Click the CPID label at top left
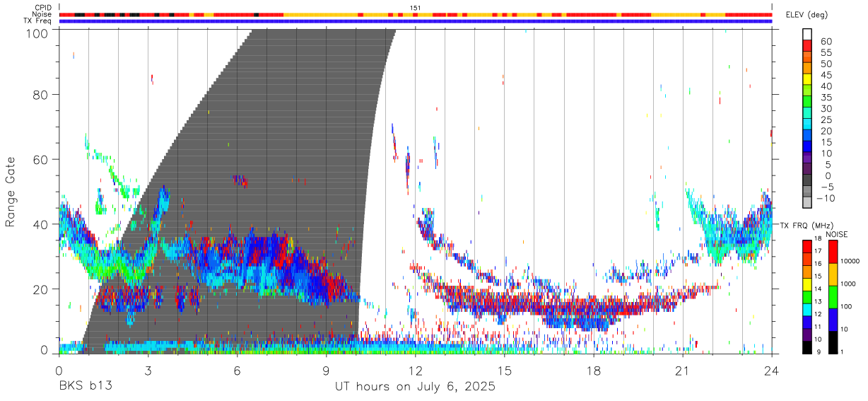 tap(43, 8)
